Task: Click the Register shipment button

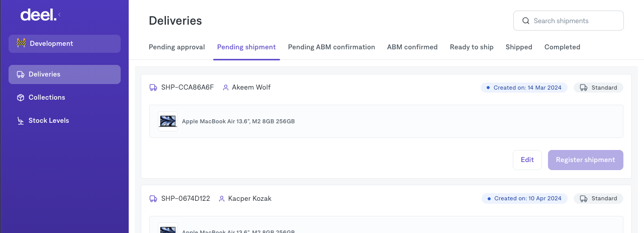Action: tap(585, 160)
